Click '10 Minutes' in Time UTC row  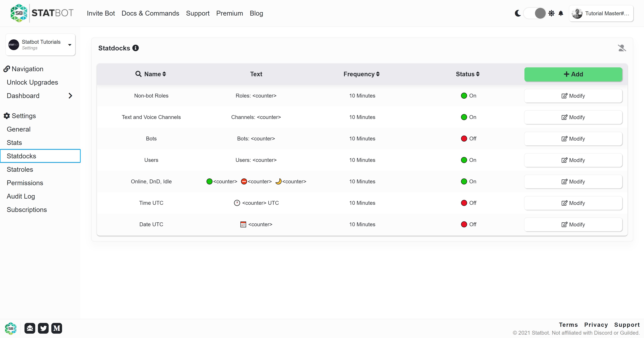coord(362,203)
